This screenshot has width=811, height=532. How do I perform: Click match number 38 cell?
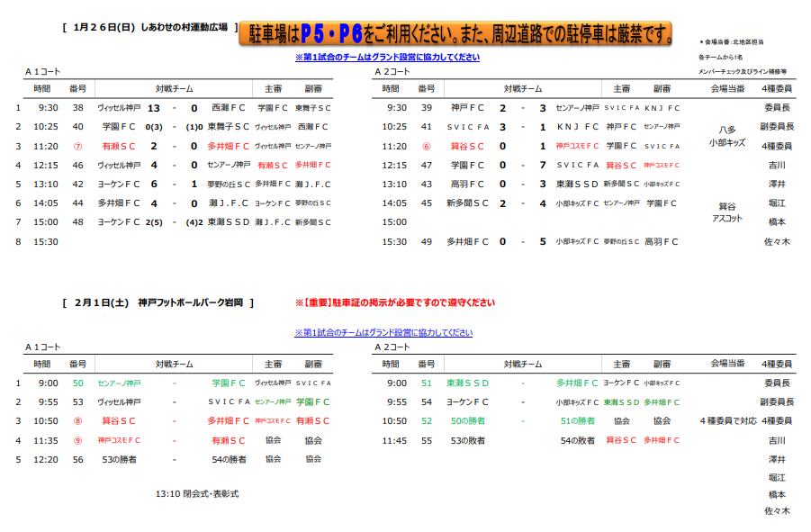(x=77, y=107)
